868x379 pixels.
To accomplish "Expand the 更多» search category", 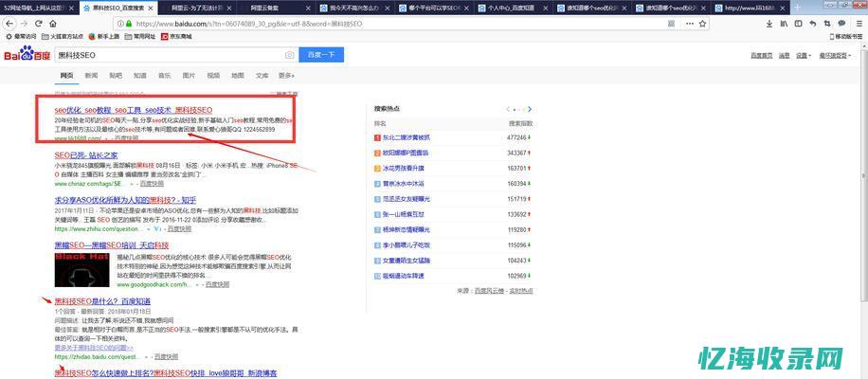I will point(286,75).
